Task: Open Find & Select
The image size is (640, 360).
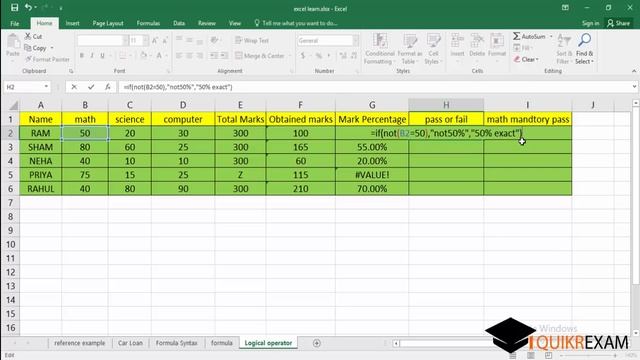Action: [x=584, y=49]
